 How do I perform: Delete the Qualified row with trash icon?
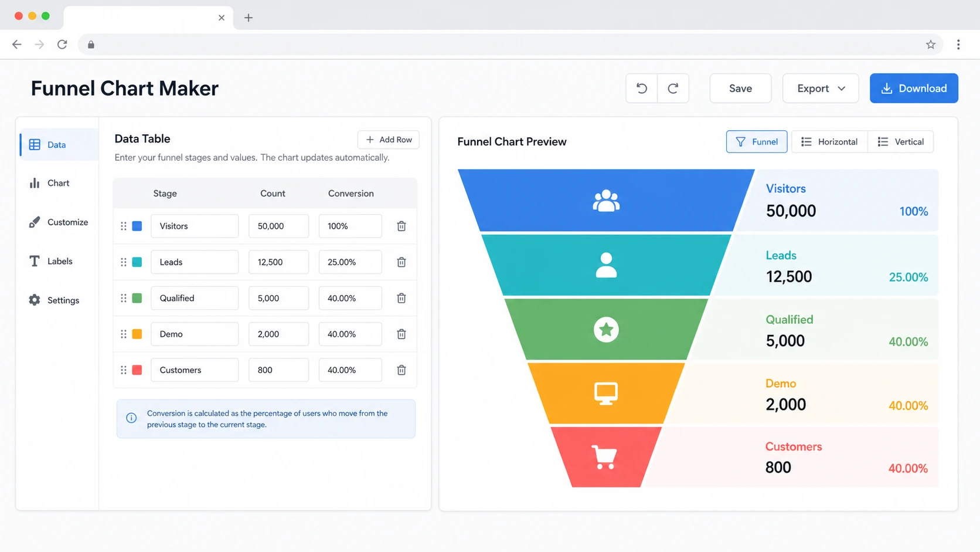coord(401,298)
